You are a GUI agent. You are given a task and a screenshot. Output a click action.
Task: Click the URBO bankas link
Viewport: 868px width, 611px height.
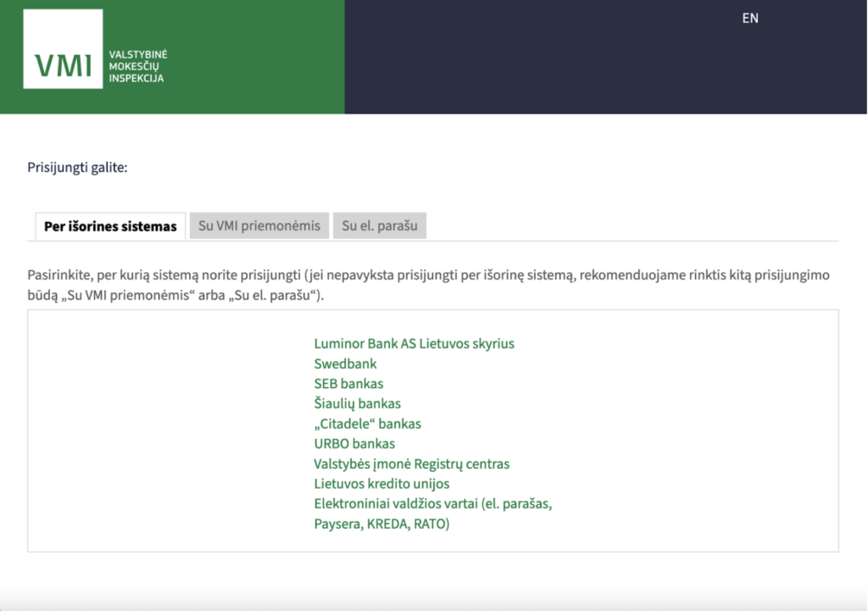pos(354,443)
